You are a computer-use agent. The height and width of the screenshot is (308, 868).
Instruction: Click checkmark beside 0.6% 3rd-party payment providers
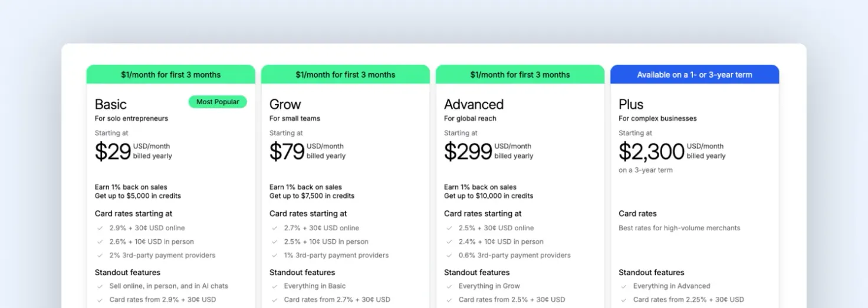coord(449,255)
